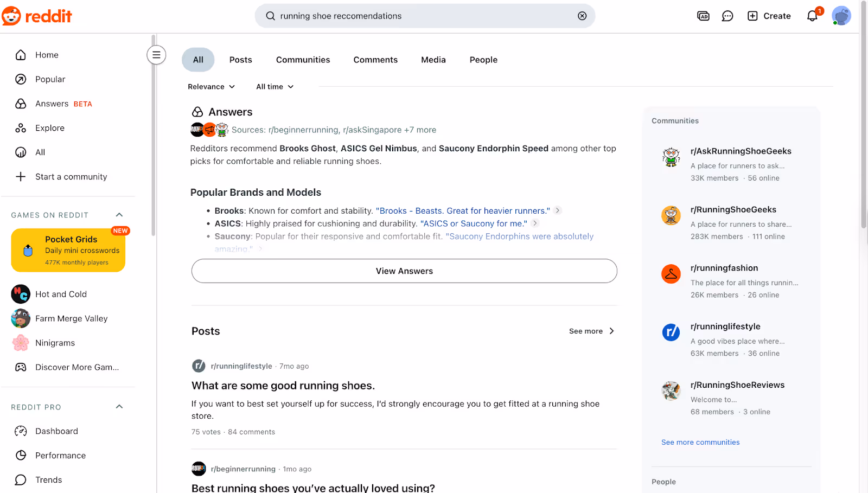868x493 pixels.
Task: Open r/beginnerrunning from post header
Action: pyautogui.click(x=243, y=469)
